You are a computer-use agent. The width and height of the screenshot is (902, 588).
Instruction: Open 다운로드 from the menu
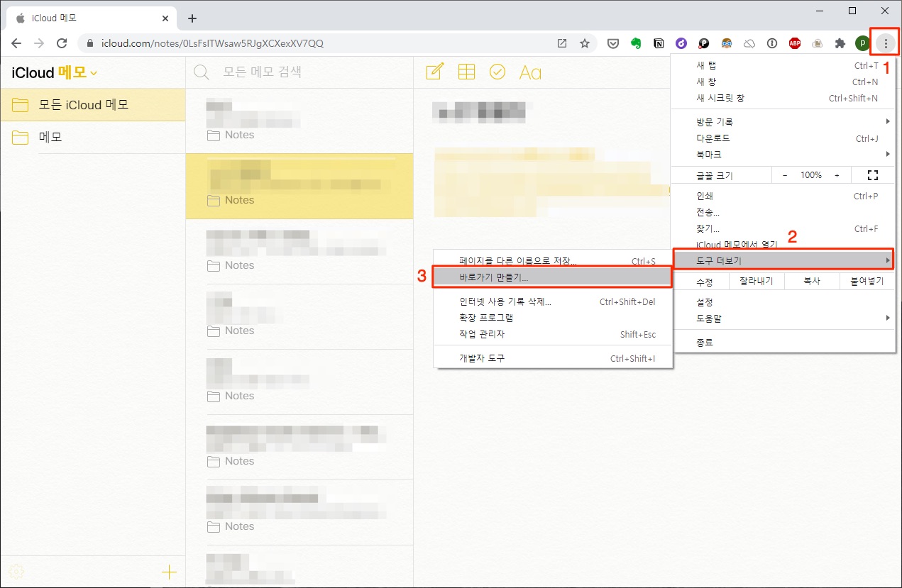click(x=783, y=138)
